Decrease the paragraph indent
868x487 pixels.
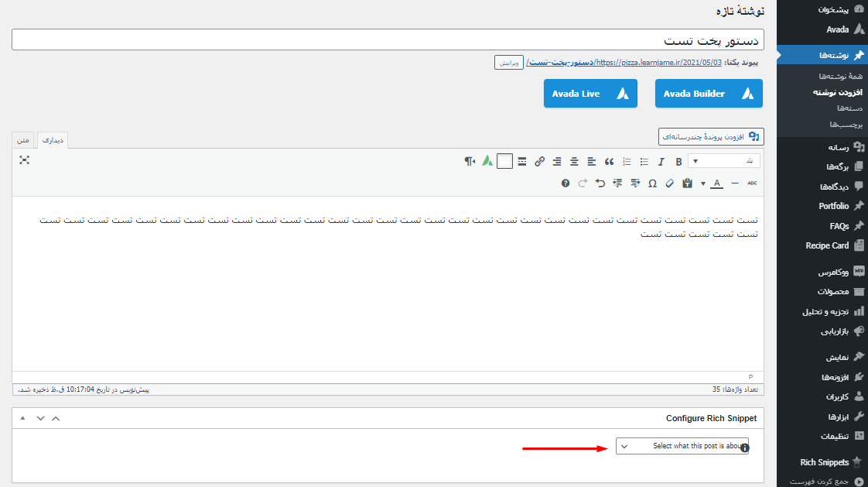click(x=635, y=183)
